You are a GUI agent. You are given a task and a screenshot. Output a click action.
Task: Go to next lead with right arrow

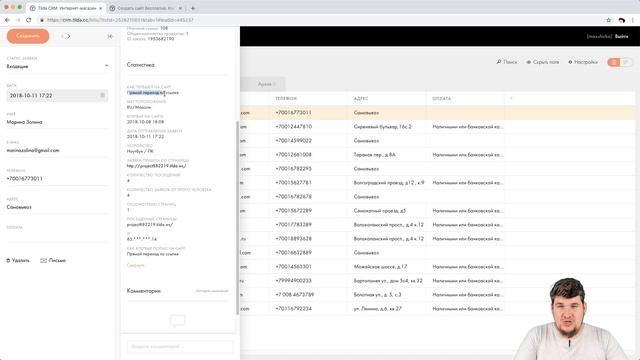point(69,36)
